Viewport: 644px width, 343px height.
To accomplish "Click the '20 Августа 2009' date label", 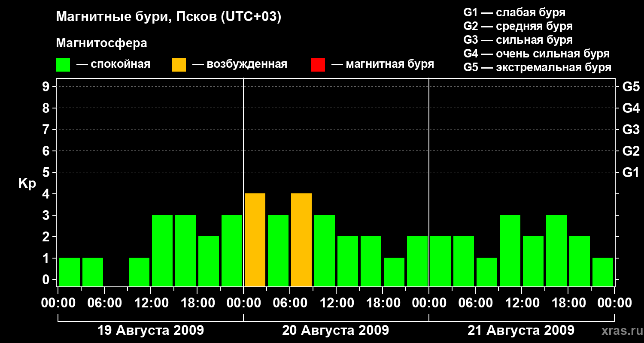I will click(x=336, y=330).
